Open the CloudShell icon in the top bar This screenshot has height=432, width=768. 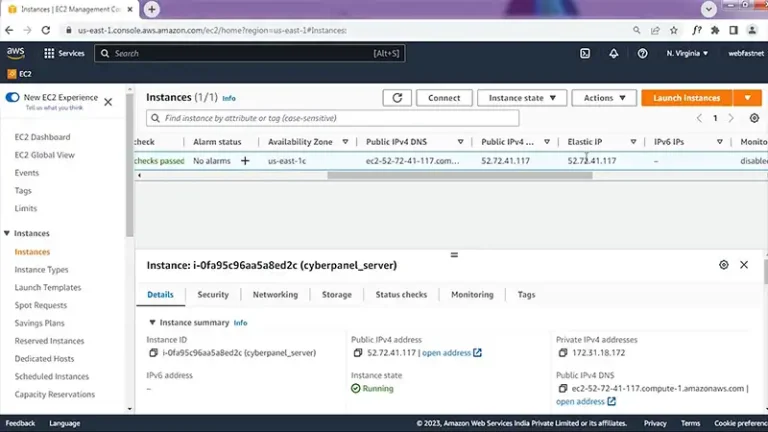[x=585, y=53]
